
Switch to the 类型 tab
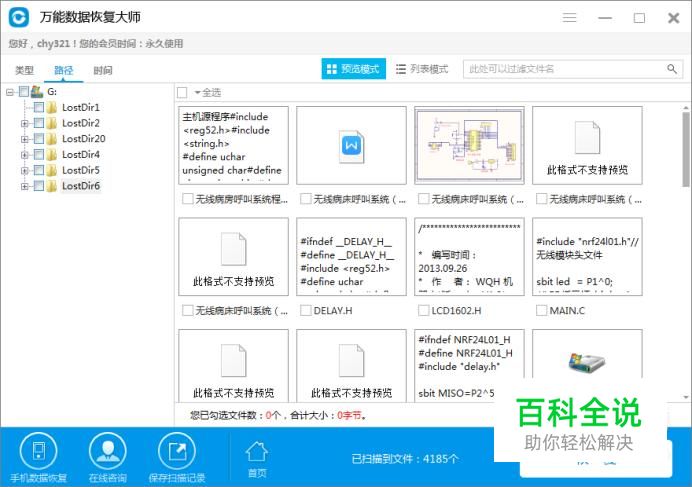[24, 70]
